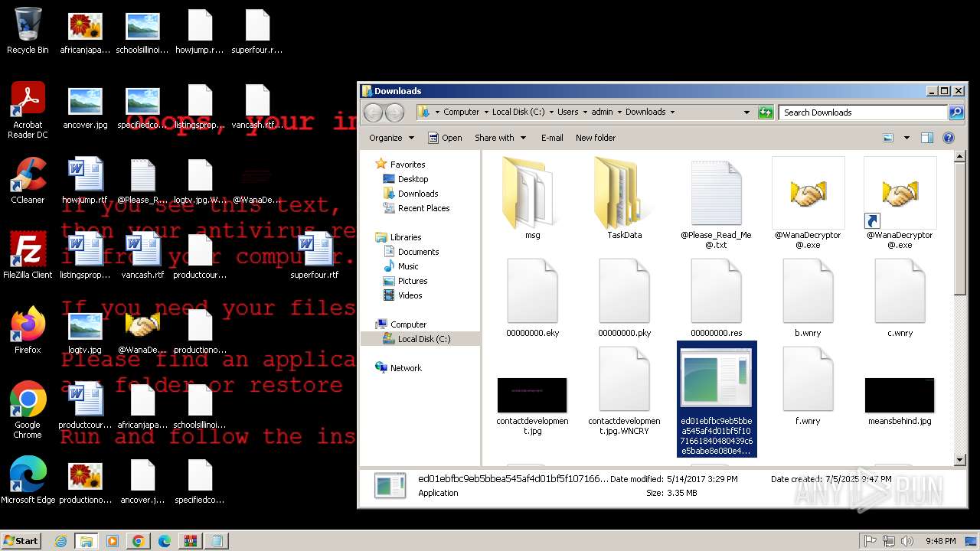Viewport: 980px width, 551px height.
Task: Select f.wnry file
Action: 808,386
